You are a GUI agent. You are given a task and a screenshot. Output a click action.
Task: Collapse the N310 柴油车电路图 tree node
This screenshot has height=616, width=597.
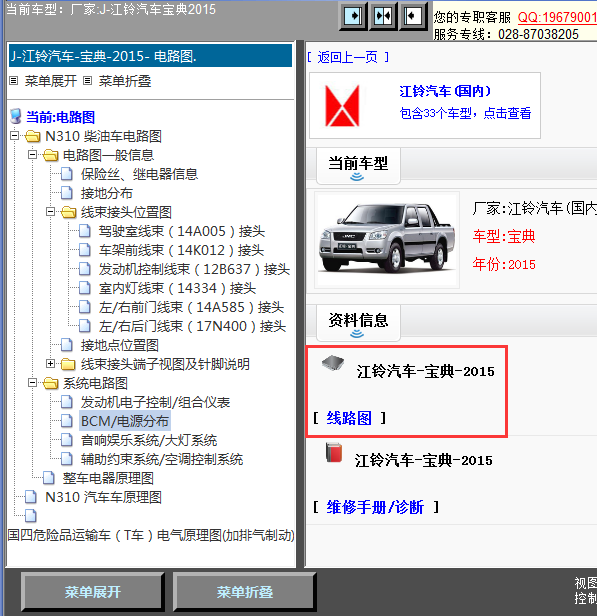pyautogui.click(x=15, y=136)
